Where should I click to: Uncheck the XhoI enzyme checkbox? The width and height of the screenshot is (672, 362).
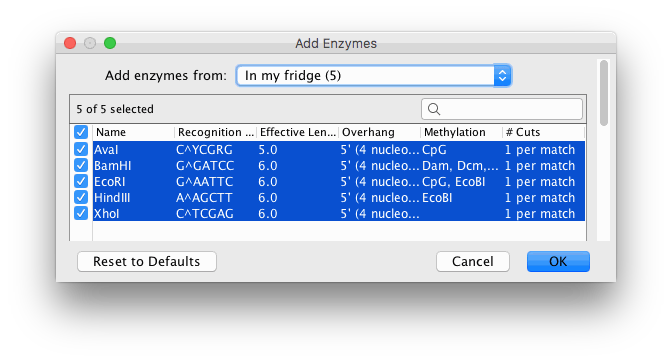(x=81, y=213)
